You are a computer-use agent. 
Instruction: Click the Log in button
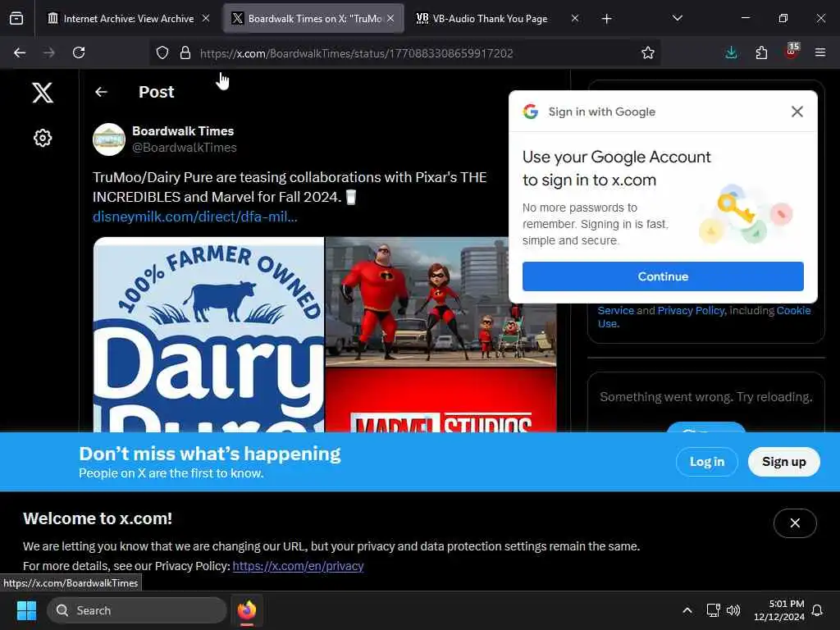click(x=706, y=462)
